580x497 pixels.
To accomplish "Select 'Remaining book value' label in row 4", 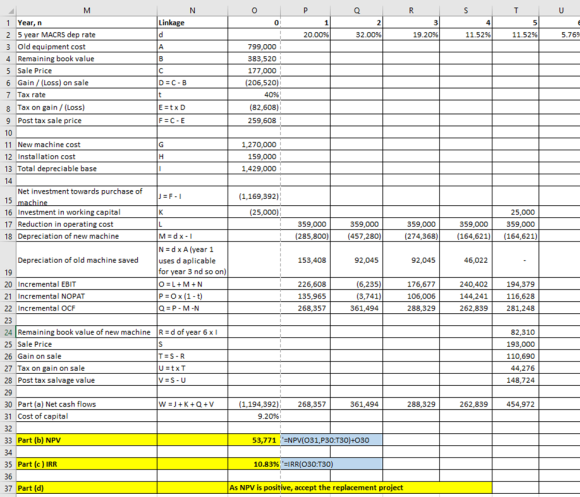I will tap(87, 58).
